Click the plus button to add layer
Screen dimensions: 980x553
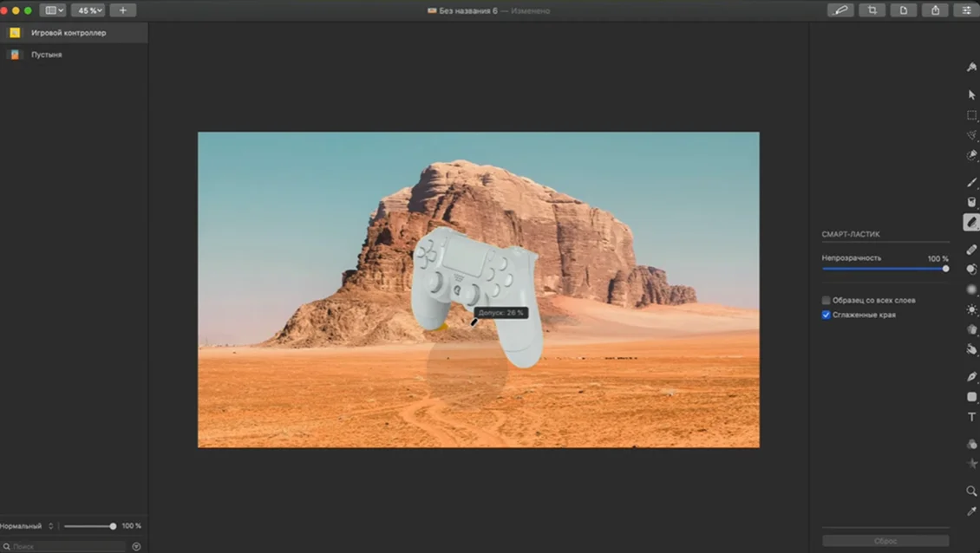pos(122,10)
